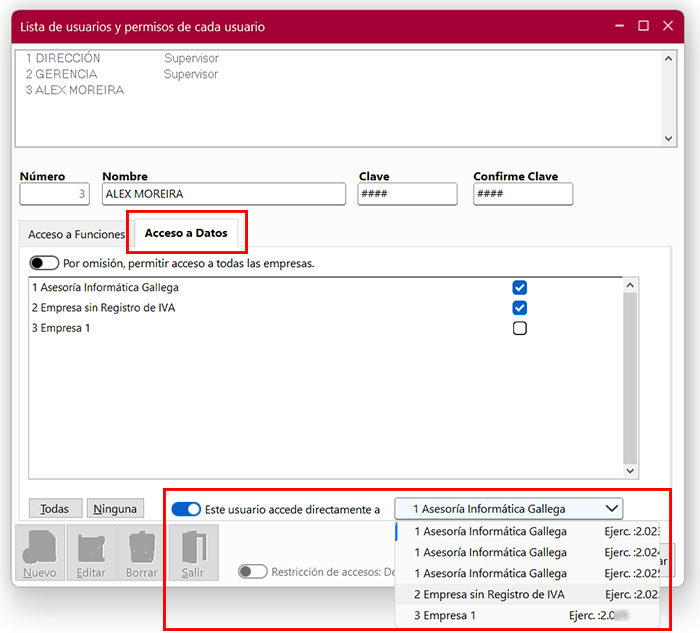Click the Borrar trash icon button
700x633 pixels.
142,554
